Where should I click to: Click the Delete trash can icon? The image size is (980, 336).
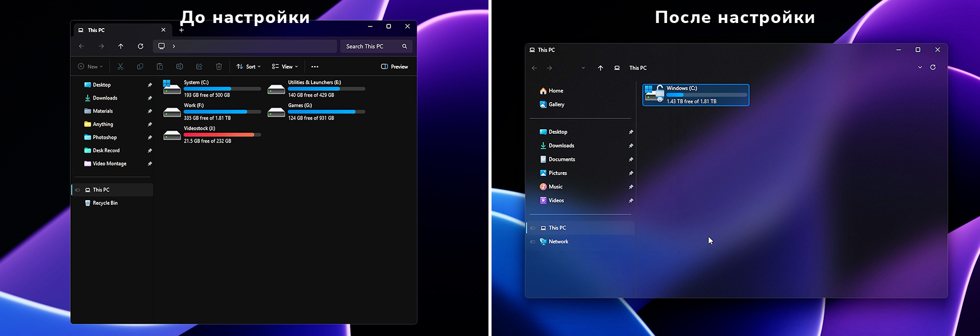219,66
